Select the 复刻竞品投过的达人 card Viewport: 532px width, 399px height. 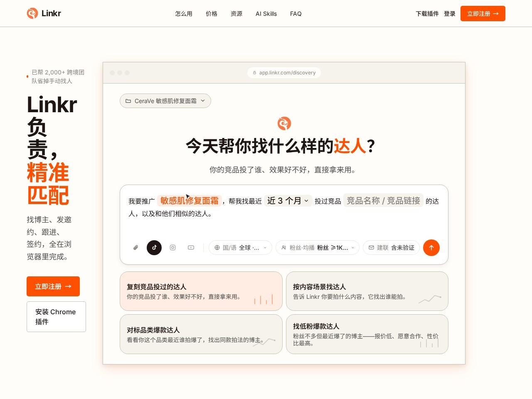tap(201, 291)
